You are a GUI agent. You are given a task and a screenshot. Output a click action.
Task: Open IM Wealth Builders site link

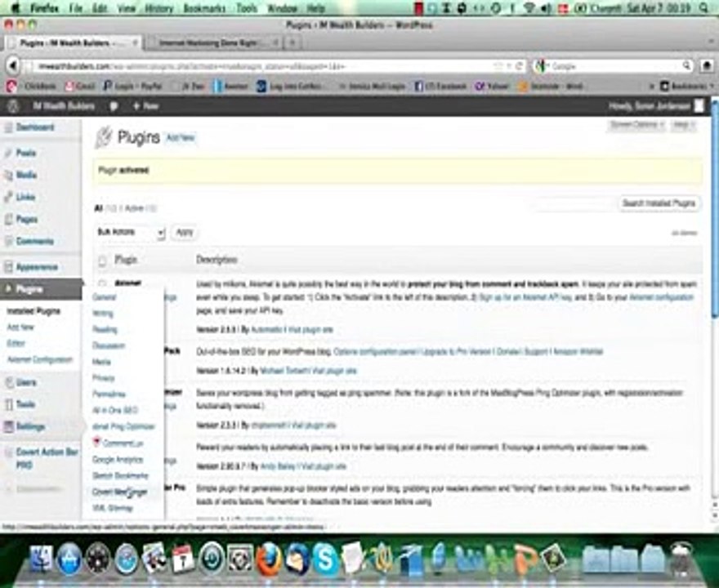64,106
